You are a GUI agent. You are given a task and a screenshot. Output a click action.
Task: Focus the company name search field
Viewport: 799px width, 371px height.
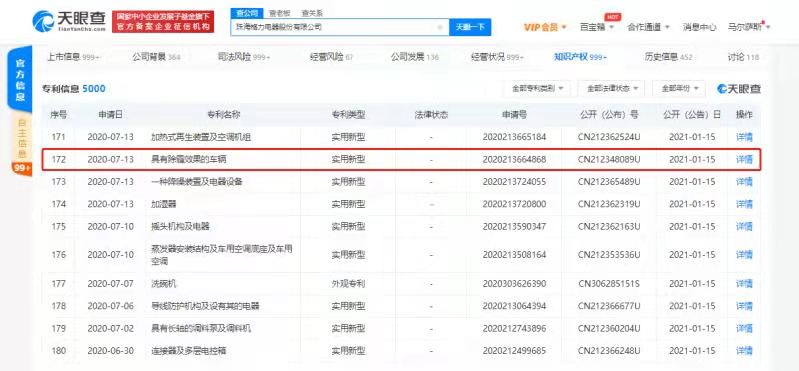339,27
